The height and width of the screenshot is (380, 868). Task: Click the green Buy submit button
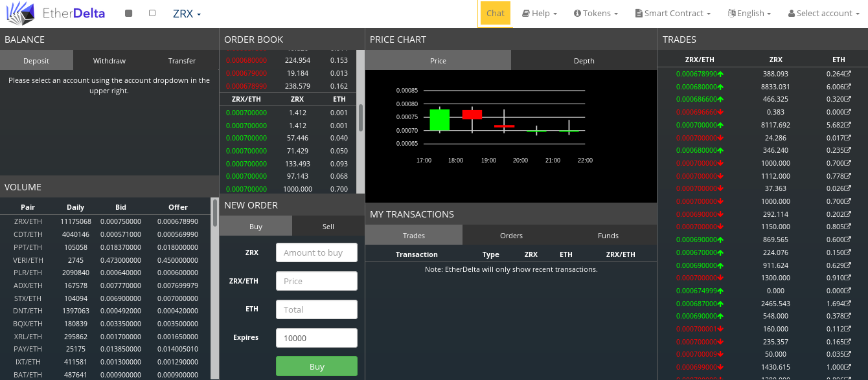(x=317, y=366)
